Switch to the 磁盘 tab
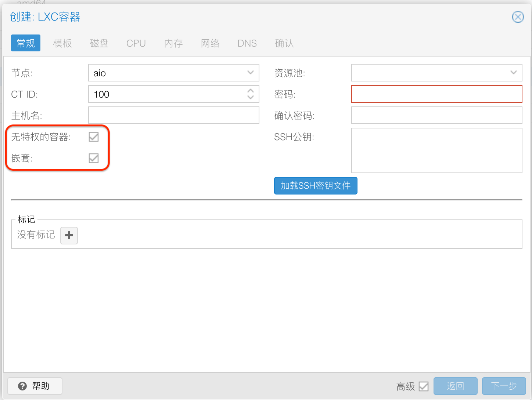Image resolution: width=532 pixels, height=400 pixels. click(x=99, y=43)
